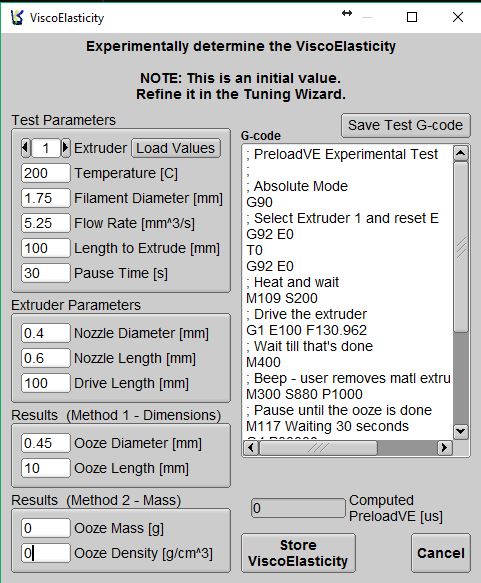Click the G-code horizontal scroll left arrow
The width and height of the screenshot is (481, 583).
[x=251, y=447]
